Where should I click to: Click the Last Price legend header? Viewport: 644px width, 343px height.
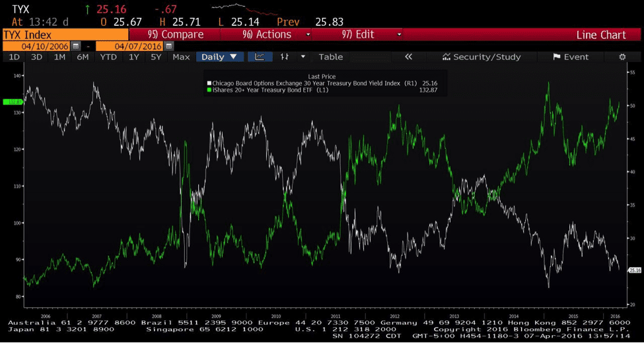[322, 77]
